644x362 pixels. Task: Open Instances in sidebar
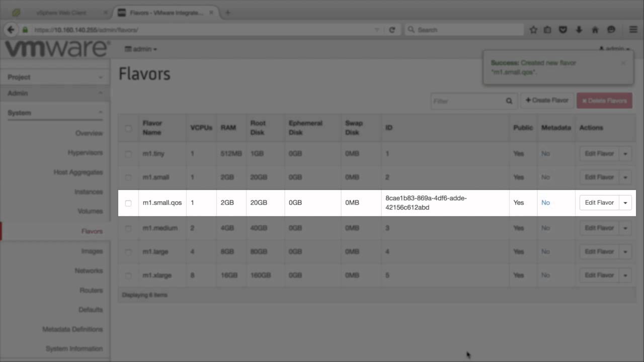click(x=88, y=192)
